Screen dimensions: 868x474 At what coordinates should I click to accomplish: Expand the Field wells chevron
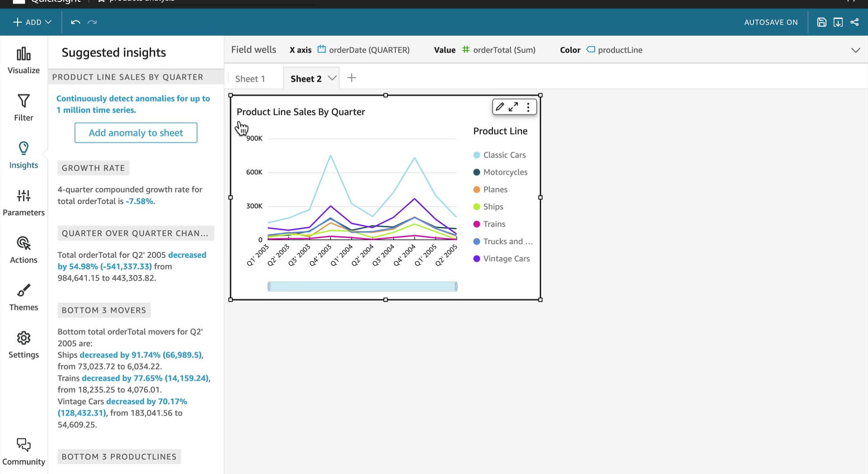855,50
